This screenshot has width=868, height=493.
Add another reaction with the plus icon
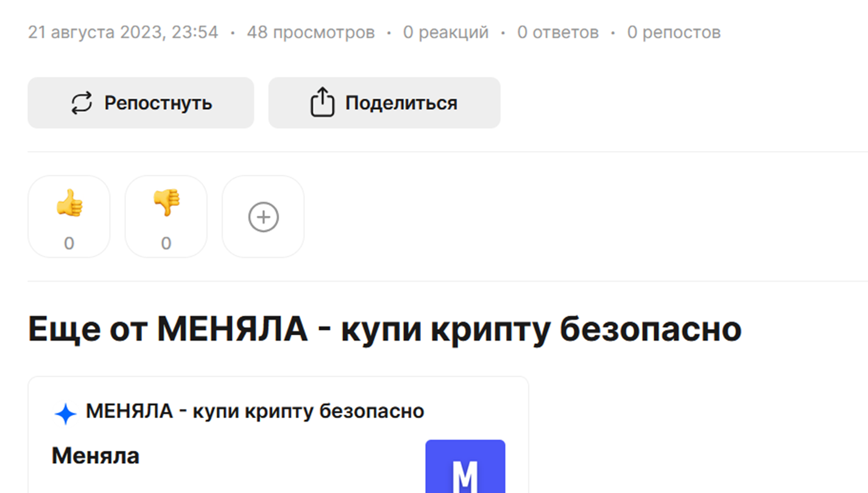[263, 216]
